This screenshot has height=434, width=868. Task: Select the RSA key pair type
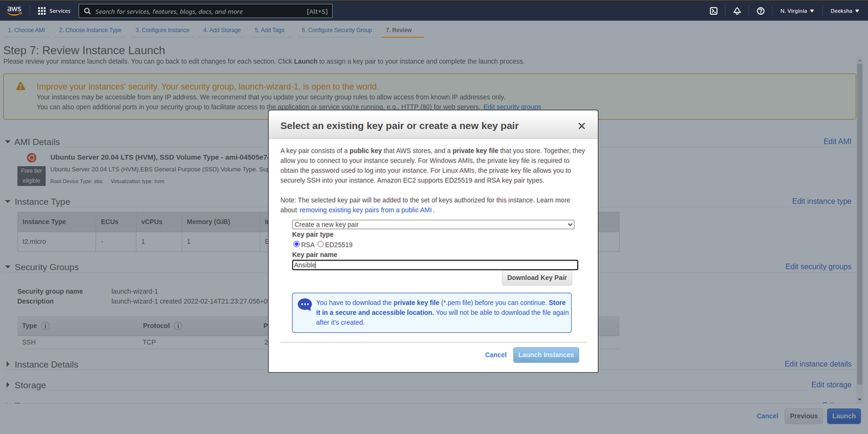click(x=296, y=244)
